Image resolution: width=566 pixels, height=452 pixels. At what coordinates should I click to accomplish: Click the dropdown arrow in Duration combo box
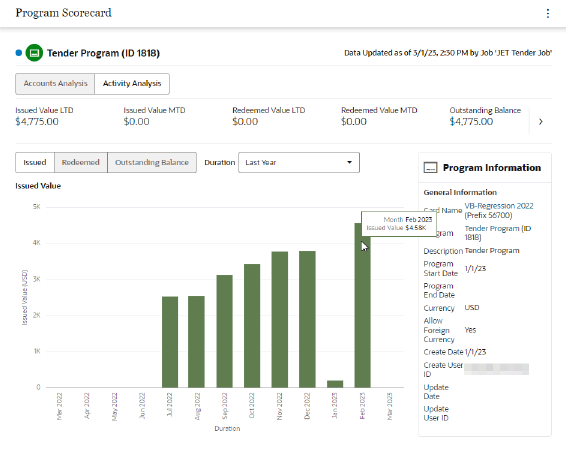coord(349,162)
